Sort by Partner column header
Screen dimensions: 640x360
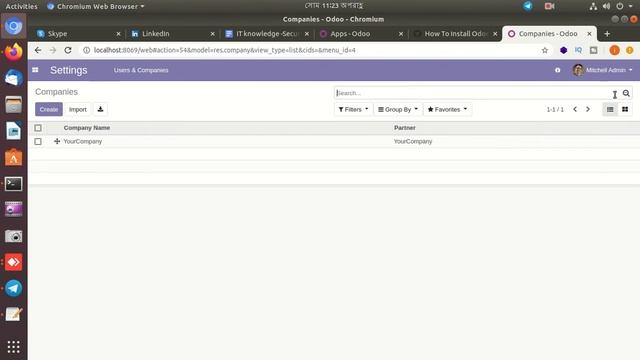coord(404,128)
